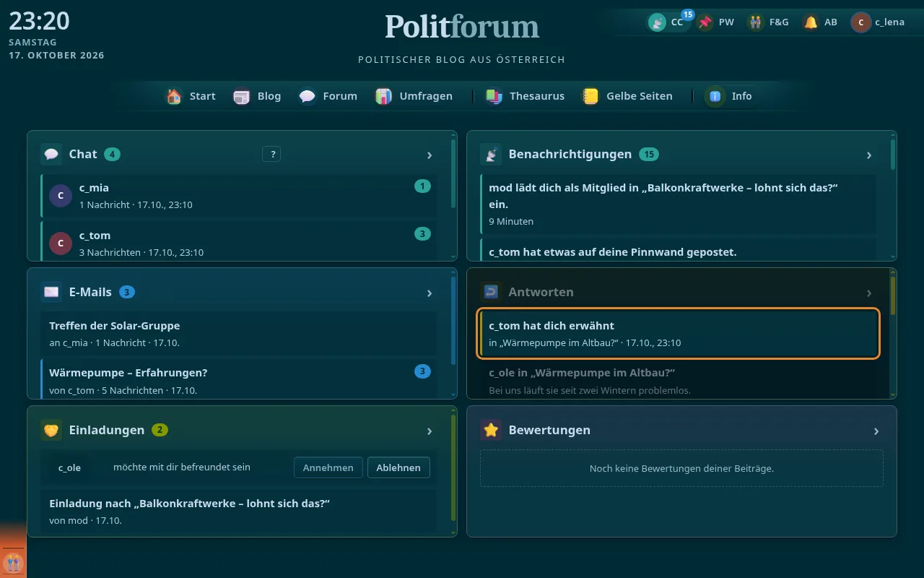This screenshot has width=924, height=578.
Task: Expand the Bewertungen panel chevron
Action: point(876,431)
